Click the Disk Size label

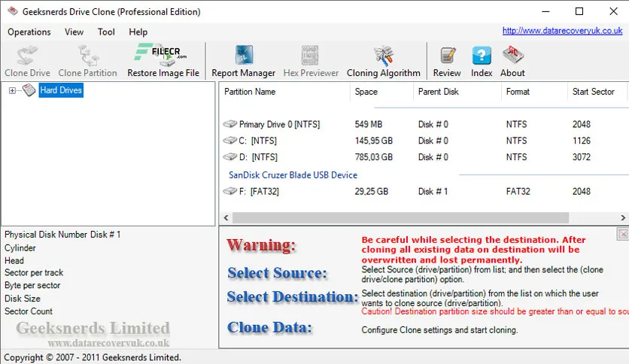23,299
